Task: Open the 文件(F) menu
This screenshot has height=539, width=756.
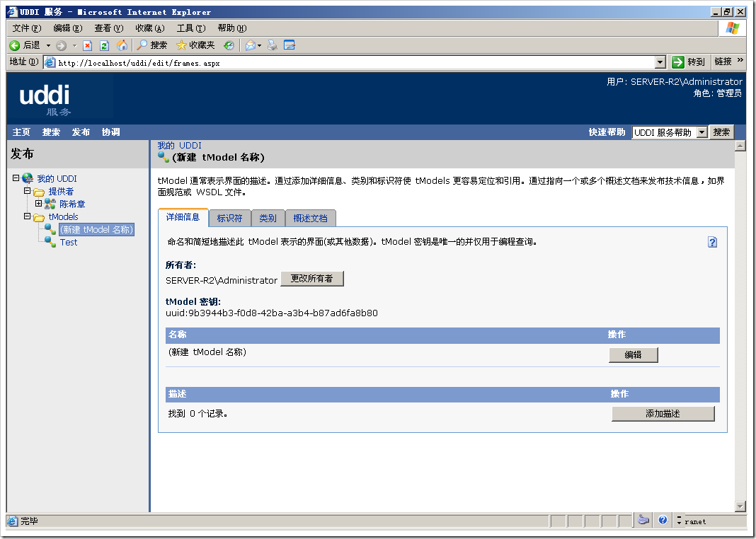Action: coord(27,28)
